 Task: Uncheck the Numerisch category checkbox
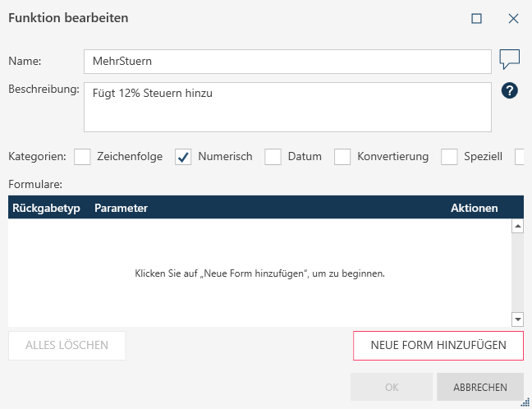coord(183,157)
